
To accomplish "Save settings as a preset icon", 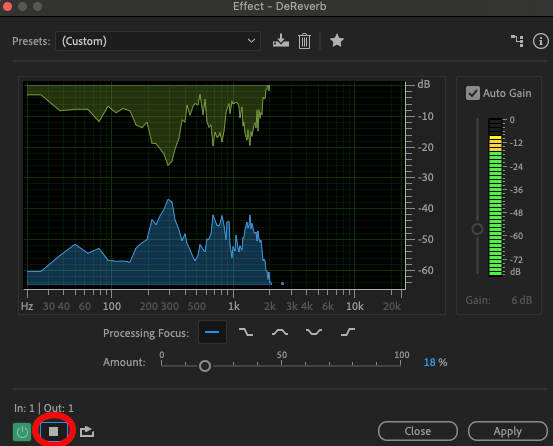I will point(281,41).
